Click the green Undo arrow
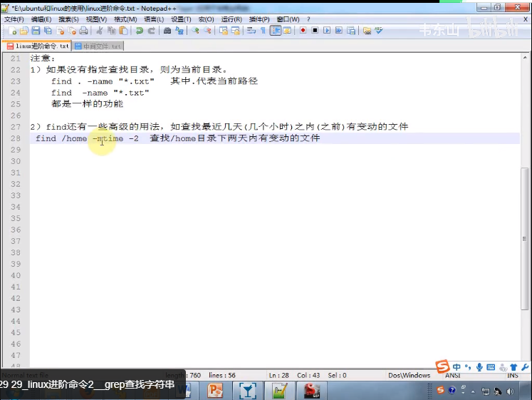The height and width of the screenshot is (400, 532). pyautogui.click(x=139, y=31)
